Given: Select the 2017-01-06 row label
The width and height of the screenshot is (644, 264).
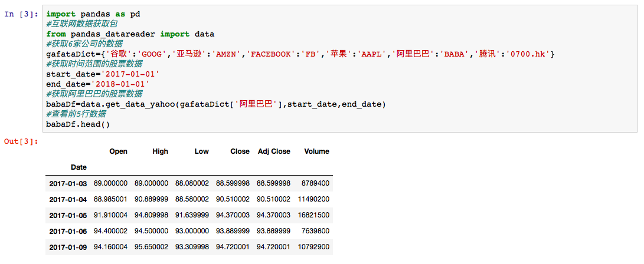Looking at the screenshot, I should [x=68, y=231].
